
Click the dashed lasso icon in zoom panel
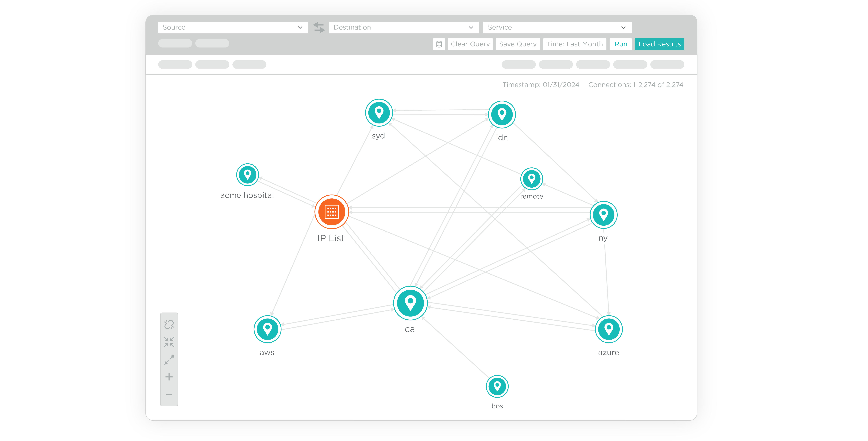coord(169,324)
